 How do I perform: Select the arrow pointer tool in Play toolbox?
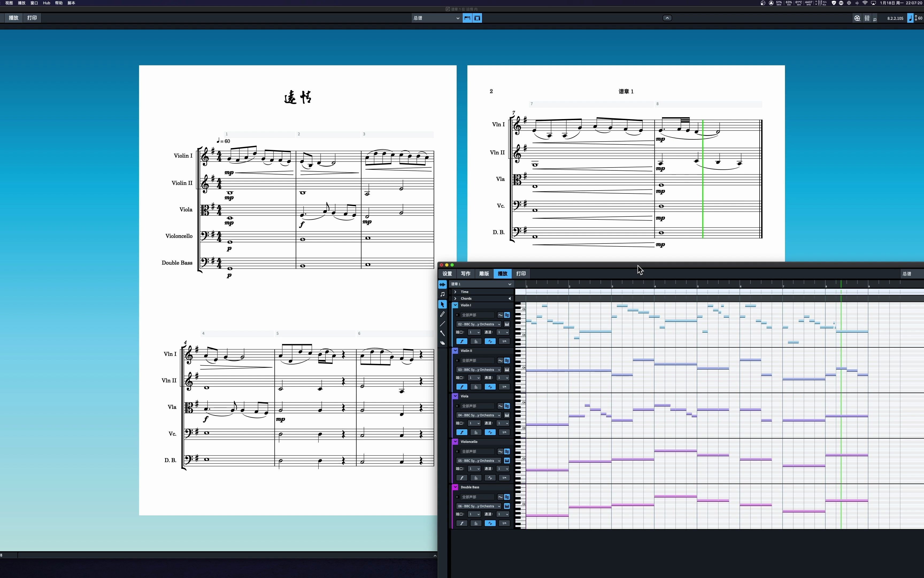pyautogui.click(x=442, y=304)
